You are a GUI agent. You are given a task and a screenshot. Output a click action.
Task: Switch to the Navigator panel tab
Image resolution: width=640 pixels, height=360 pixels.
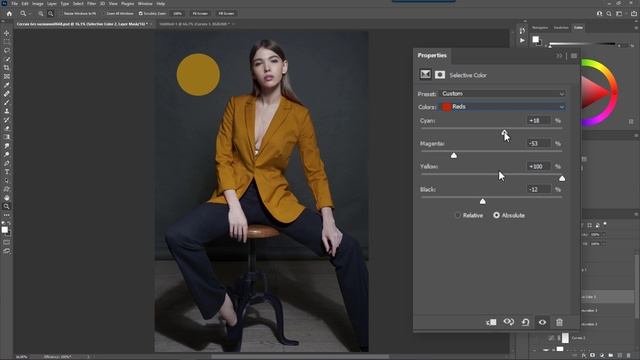[x=540, y=28]
